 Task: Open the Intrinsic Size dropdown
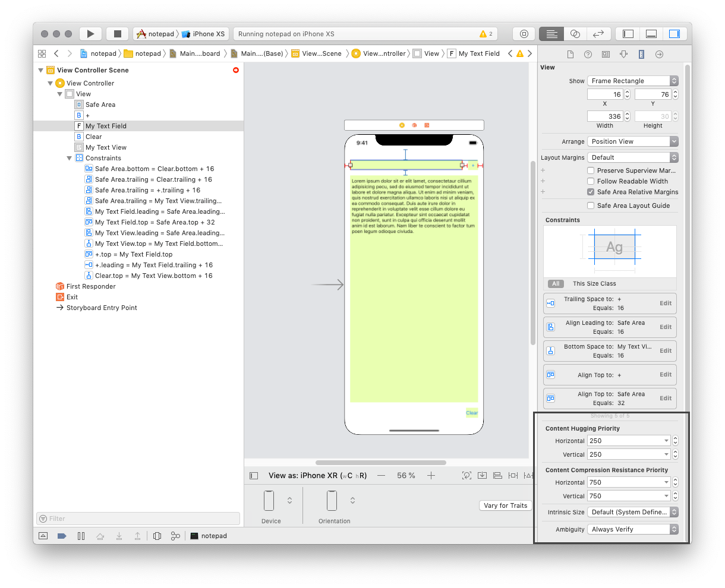pyautogui.click(x=632, y=511)
